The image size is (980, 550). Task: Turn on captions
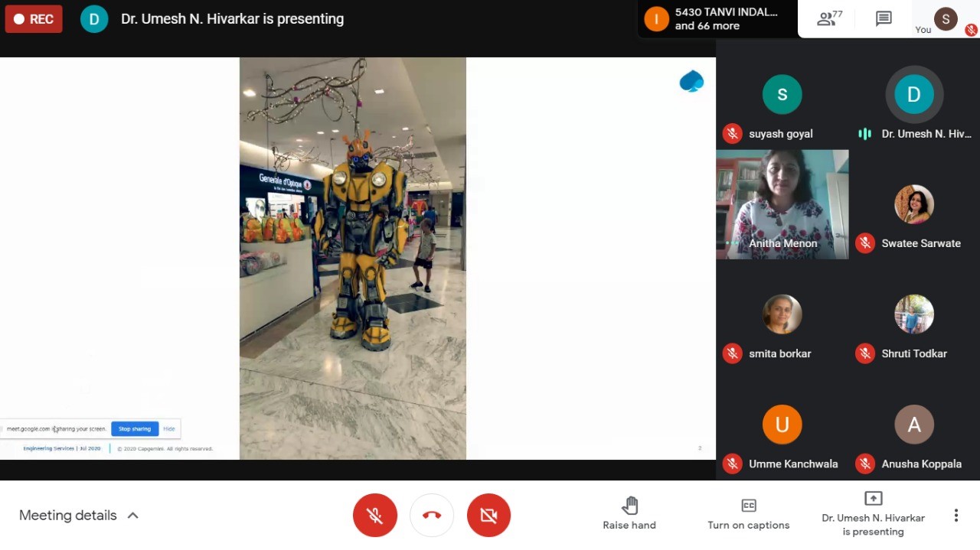pyautogui.click(x=748, y=513)
